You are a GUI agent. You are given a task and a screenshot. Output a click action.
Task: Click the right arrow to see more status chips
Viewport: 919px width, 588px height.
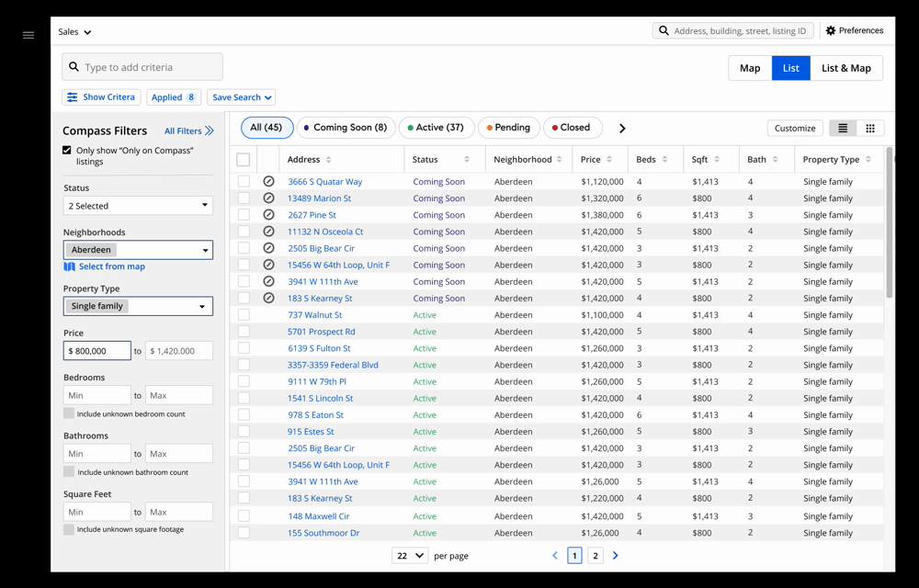coord(622,129)
